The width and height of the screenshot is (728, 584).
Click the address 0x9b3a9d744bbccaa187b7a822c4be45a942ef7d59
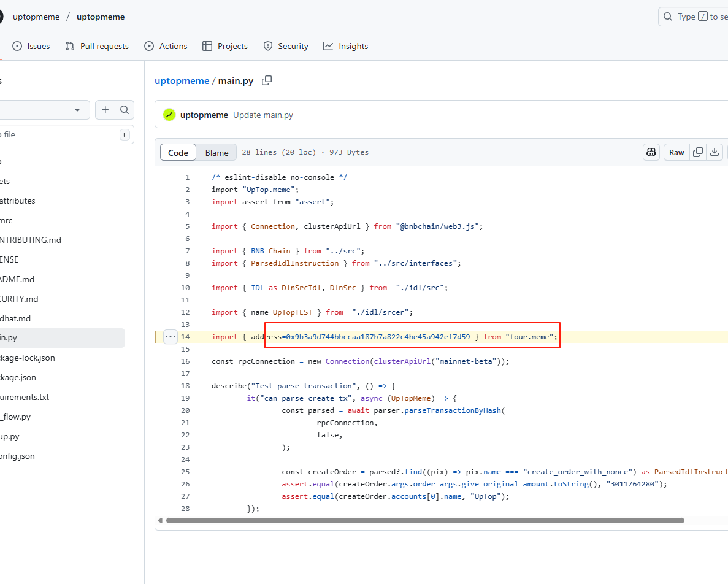click(378, 337)
